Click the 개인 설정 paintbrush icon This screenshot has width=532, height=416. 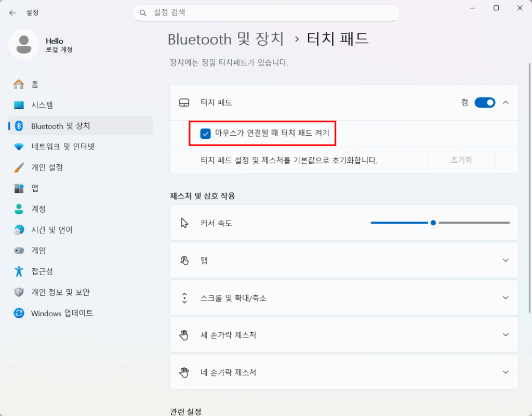click(x=19, y=167)
